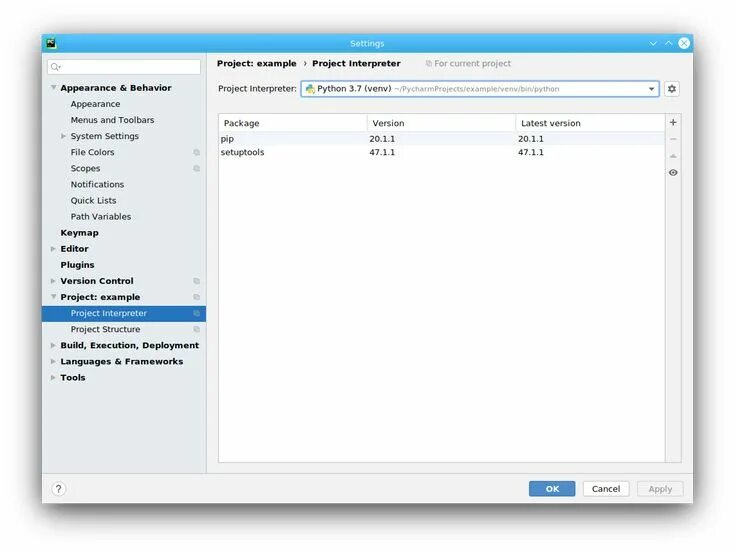This screenshot has width=735, height=553.
Task: Open Menus and Toolbars settings
Action: (112, 120)
